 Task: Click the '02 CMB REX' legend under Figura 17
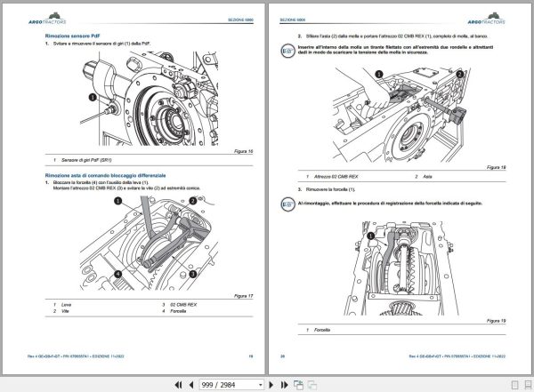tap(183, 305)
